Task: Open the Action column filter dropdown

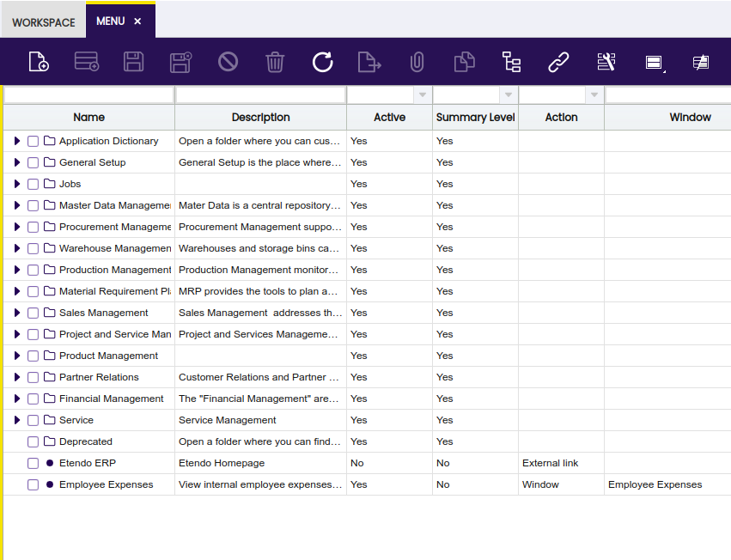Action: pyautogui.click(x=594, y=95)
